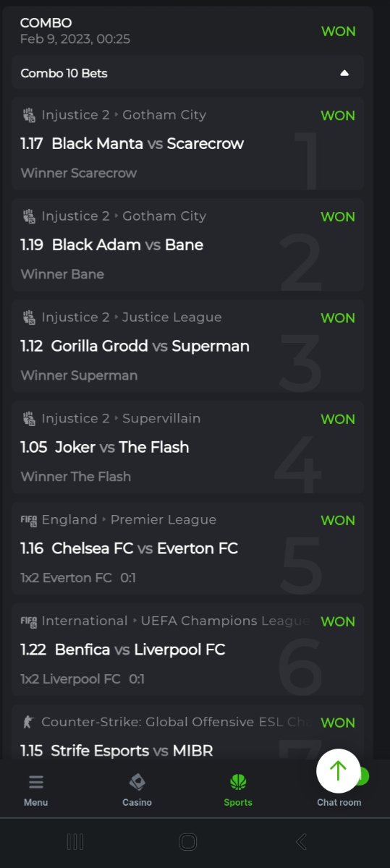
Task: Tap the Injustice 2 icon on Black Adam bet
Action: [x=29, y=216]
